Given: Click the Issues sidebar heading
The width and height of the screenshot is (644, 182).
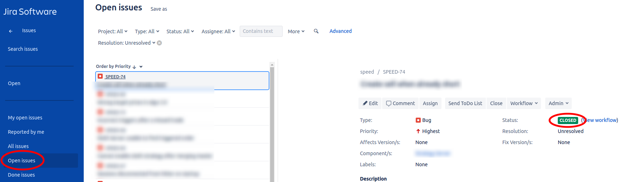Looking at the screenshot, I should click(x=29, y=30).
